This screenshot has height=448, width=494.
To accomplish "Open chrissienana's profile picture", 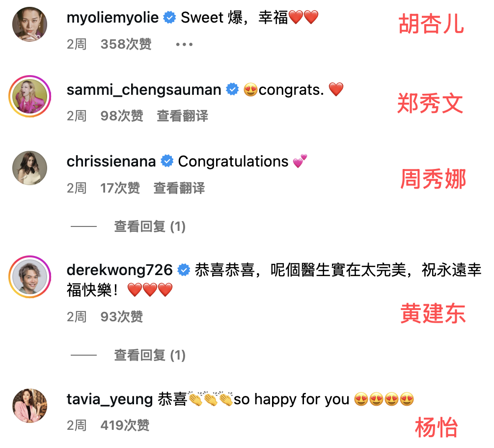I will (x=29, y=168).
